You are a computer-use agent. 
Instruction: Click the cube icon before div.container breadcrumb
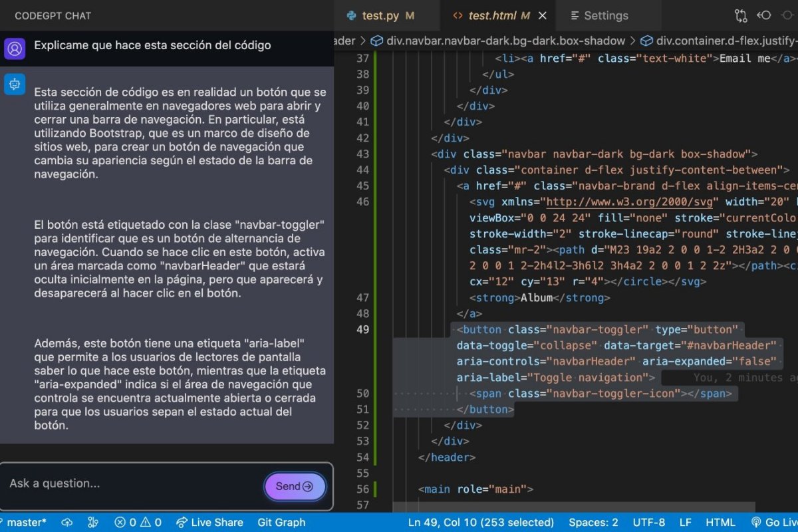point(647,41)
